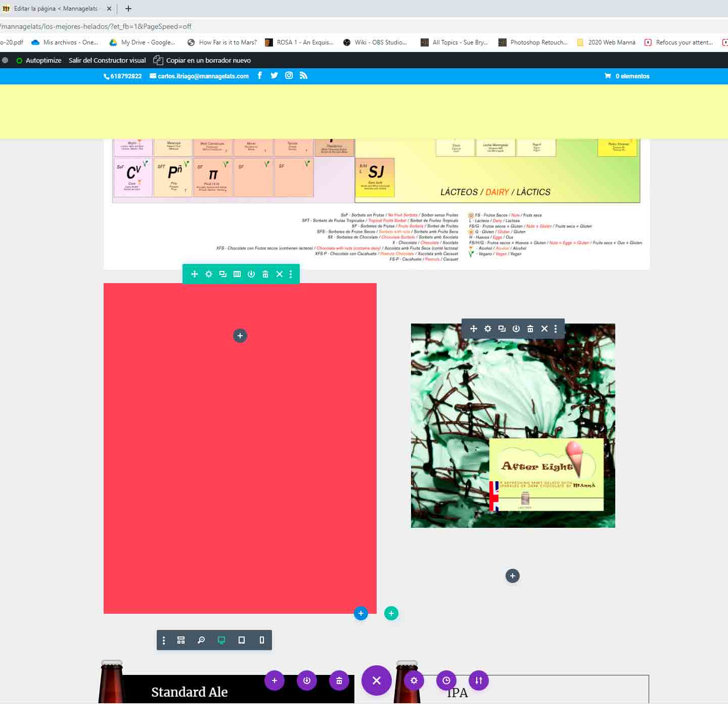Open 2020 Web Mannà bookmark folder
Screen dimensions: 728x728
(606, 42)
